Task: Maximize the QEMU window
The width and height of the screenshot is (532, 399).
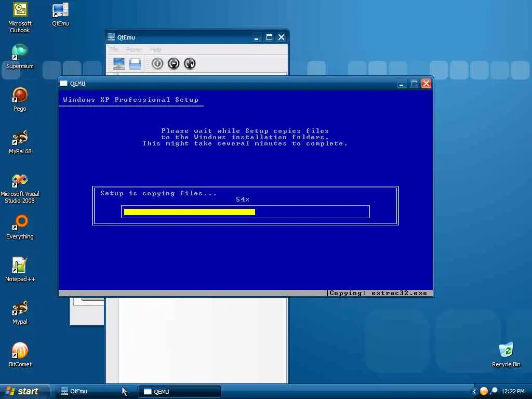Action: click(414, 84)
